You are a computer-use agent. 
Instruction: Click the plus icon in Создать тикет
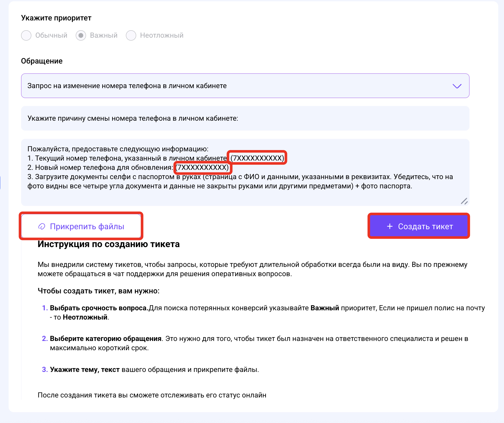point(390,226)
